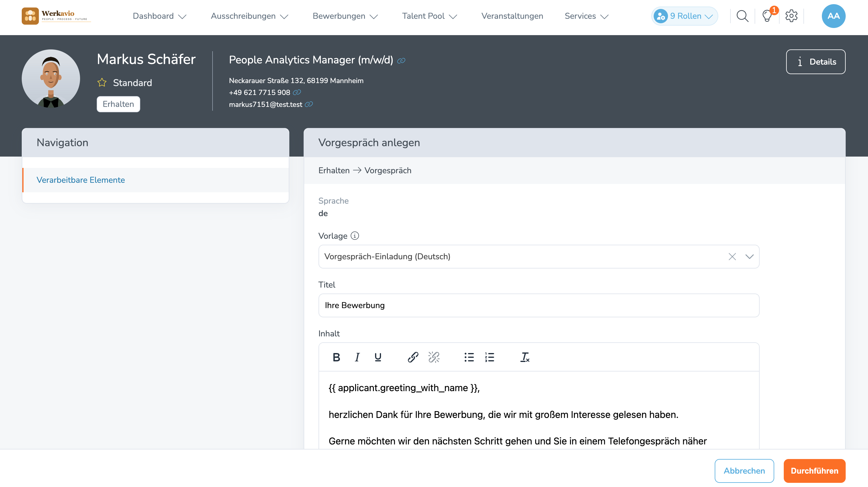Open the Veranstaltungen page
Image resolution: width=868 pixels, height=487 pixels.
click(512, 16)
